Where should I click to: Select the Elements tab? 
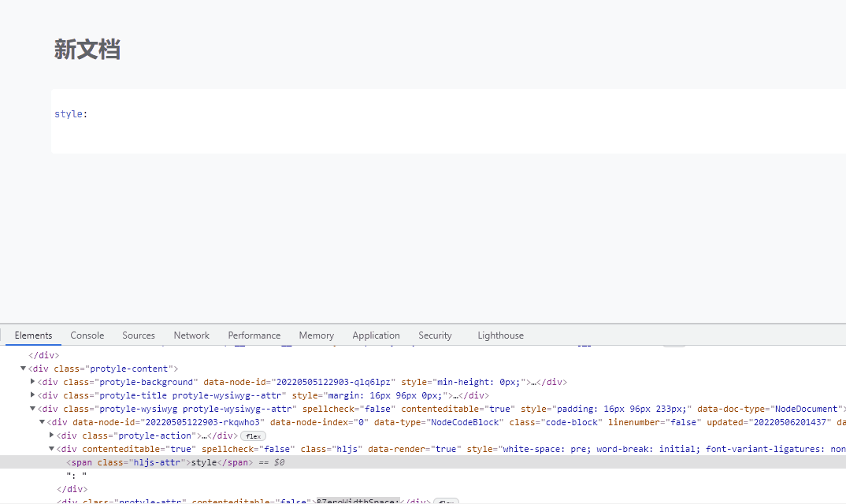coord(33,335)
